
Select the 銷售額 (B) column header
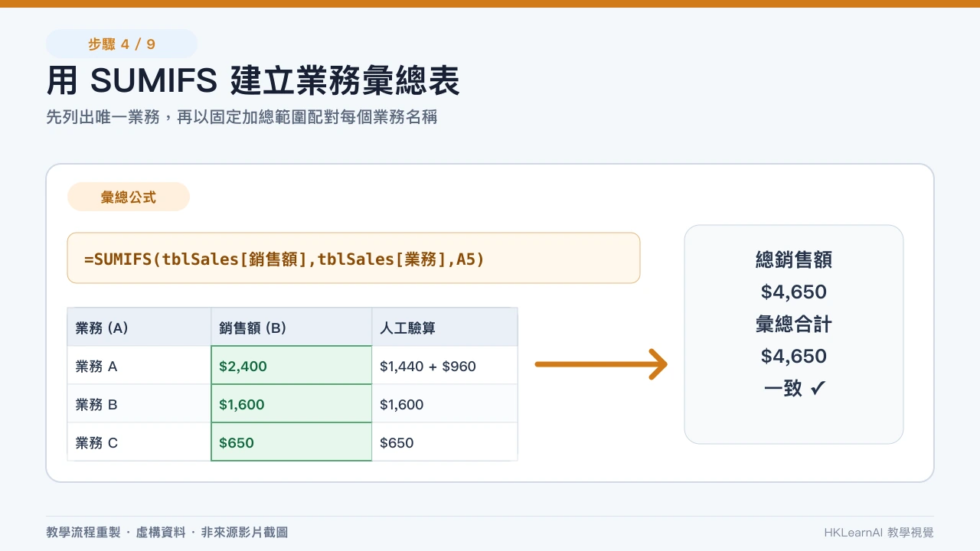click(292, 328)
